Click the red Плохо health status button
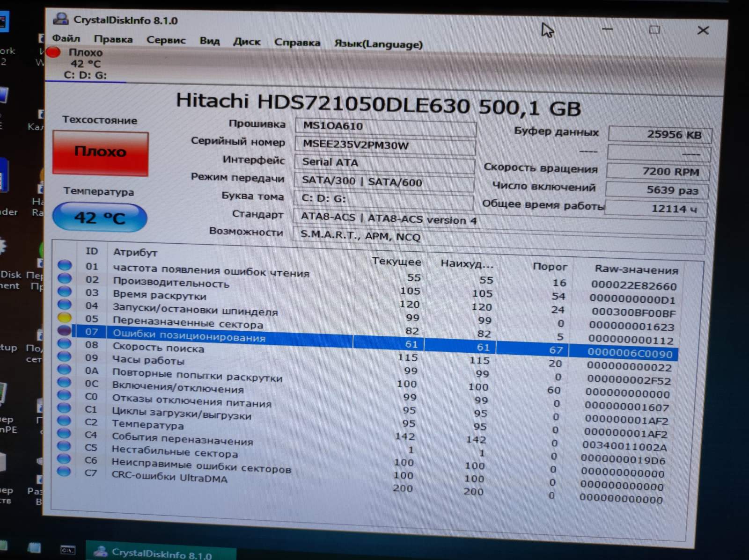Viewport: 749px width, 560px height. click(x=101, y=153)
